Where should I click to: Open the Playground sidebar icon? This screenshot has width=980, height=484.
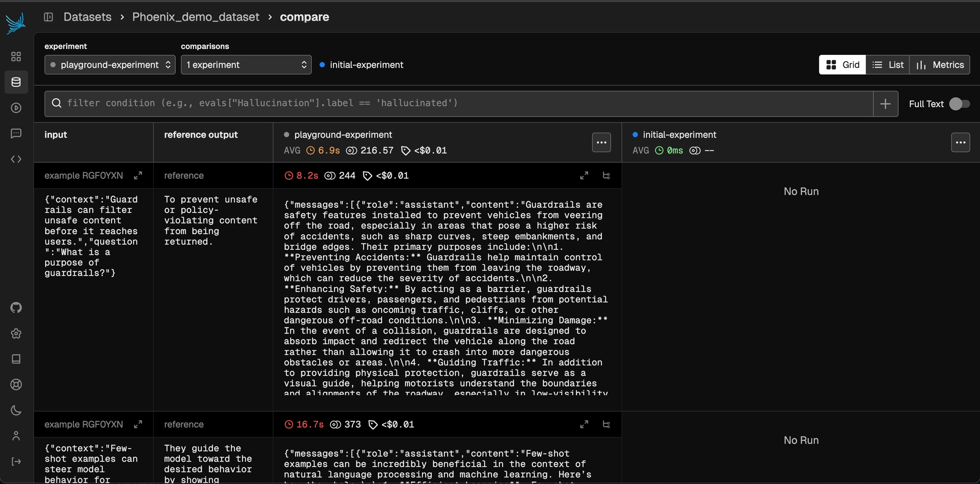[16, 108]
